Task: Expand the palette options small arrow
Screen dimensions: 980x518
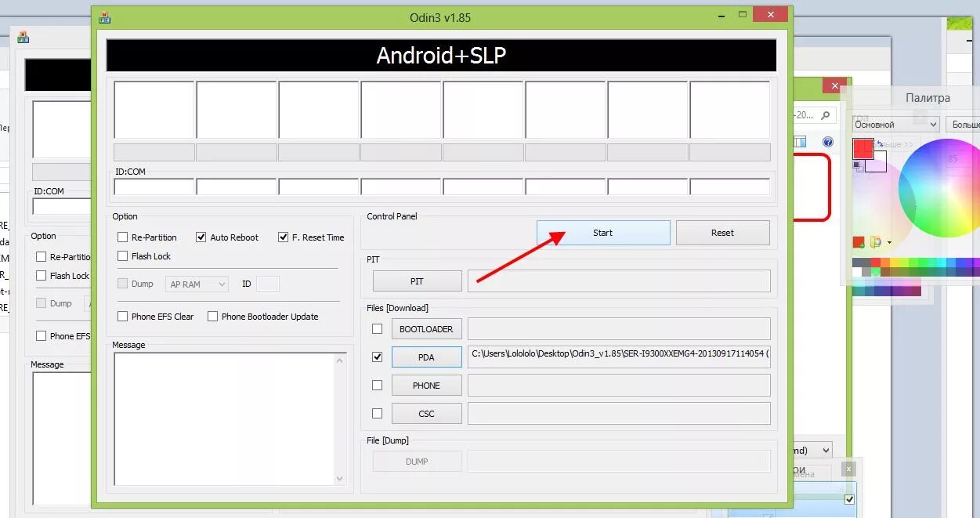Action: click(x=890, y=243)
